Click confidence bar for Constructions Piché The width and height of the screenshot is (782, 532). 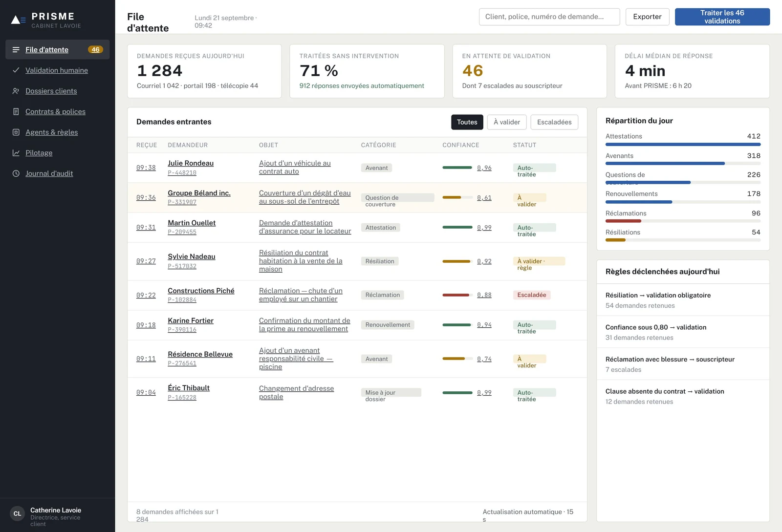pyautogui.click(x=458, y=295)
